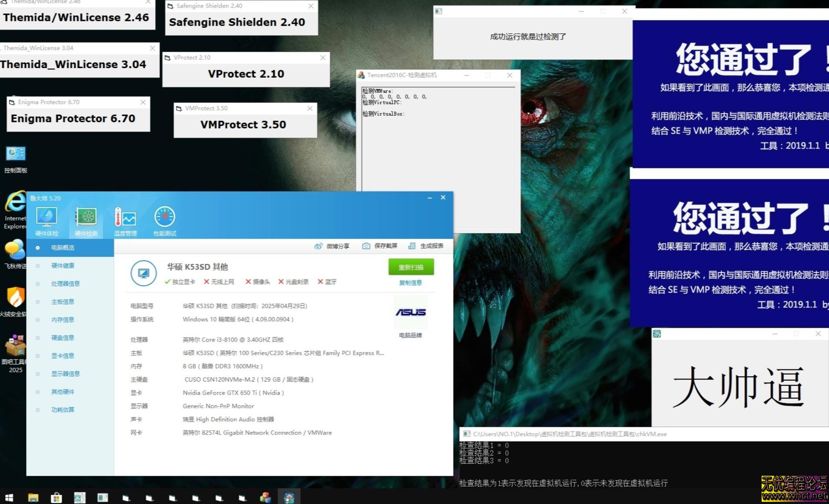Toggle the 蓝牙 status indicator
The height and width of the screenshot is (504, 829).
pos(327,281)
